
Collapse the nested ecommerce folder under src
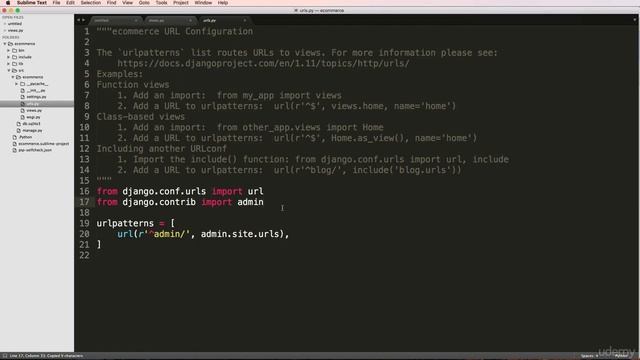point(13,77)
